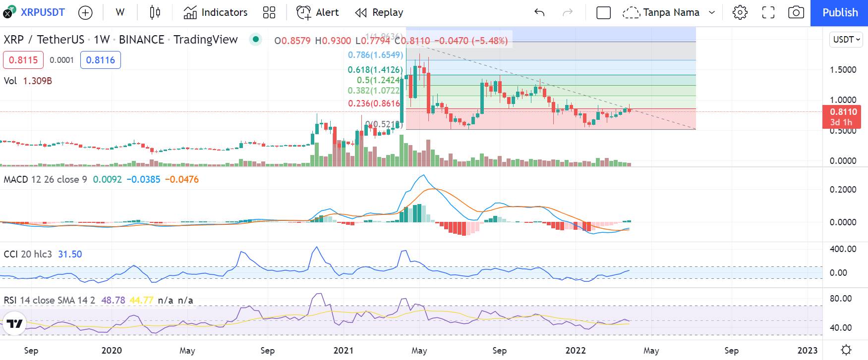Publish the chart idea
This screenshot has width=868, height=360.
pos(840,13)
